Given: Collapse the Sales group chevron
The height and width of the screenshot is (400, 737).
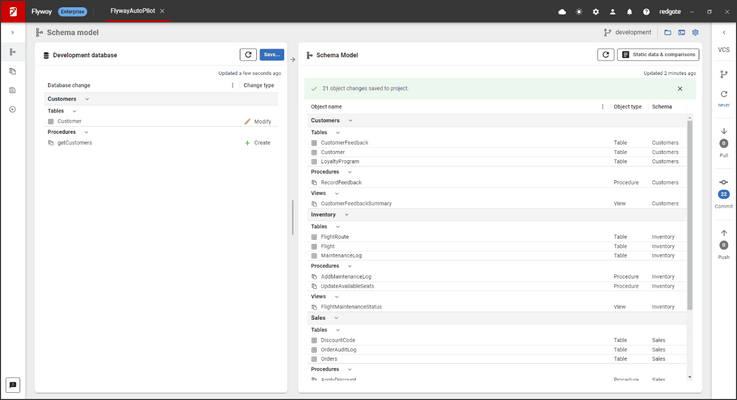Looking at the screenshot, I should pos(337,318).
